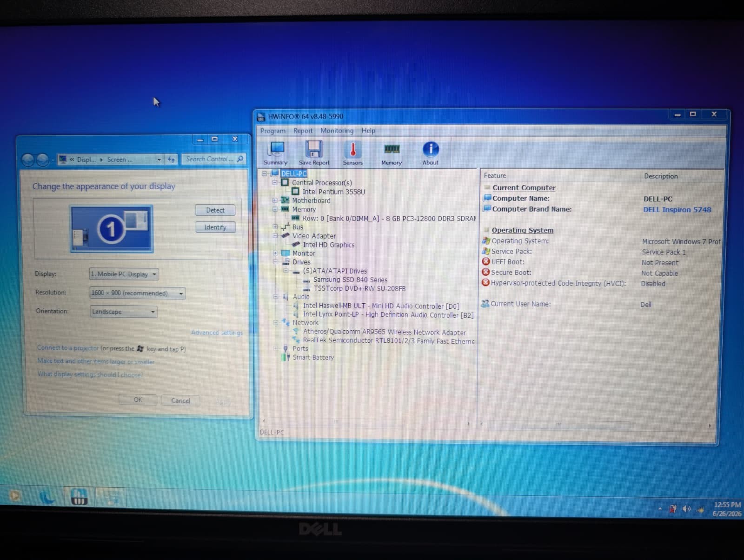
Task: Click the Description column header
Action: point(661,176)
